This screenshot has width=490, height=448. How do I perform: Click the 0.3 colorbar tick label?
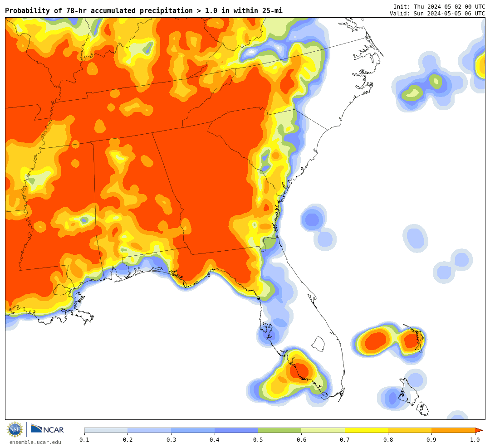click(x=171, y=440)
